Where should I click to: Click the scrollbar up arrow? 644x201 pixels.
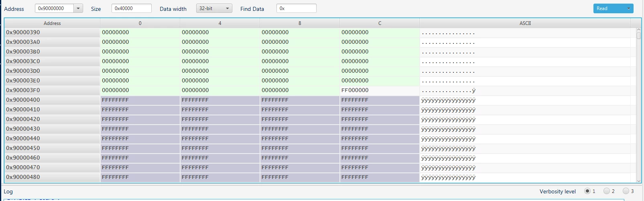tap(639, 30)
